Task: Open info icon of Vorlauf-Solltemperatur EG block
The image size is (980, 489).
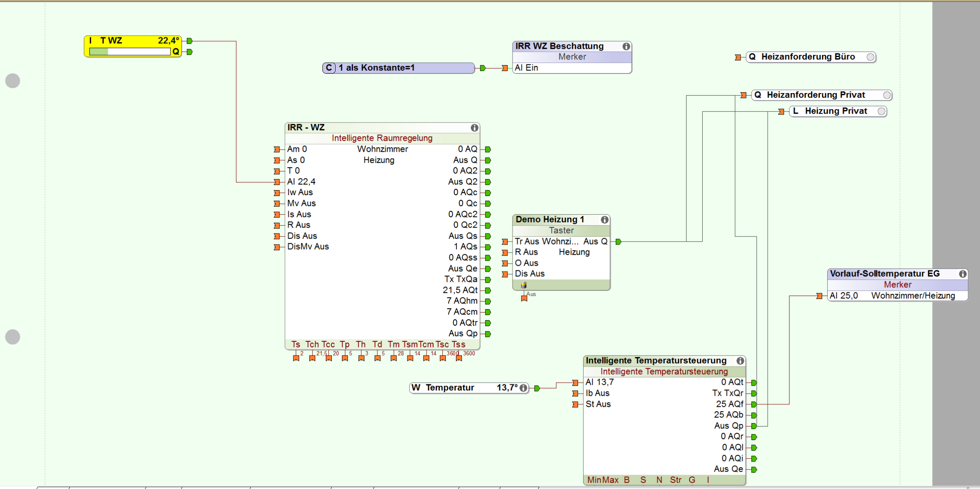Action: [963, 274]
